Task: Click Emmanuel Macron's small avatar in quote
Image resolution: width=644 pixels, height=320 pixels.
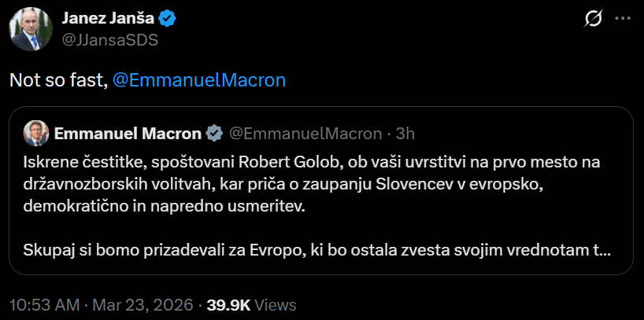Action: pyautogui.click(x=35, y=133)
